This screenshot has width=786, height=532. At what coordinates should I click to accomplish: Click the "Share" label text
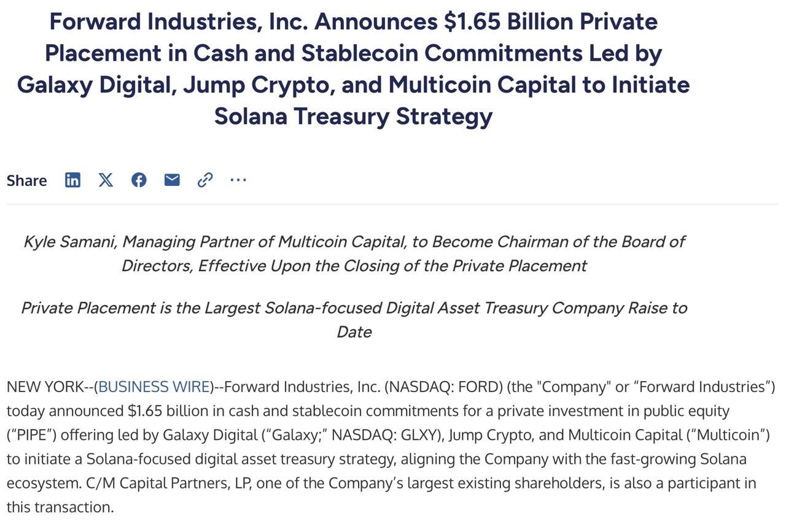click(x=26, y=180)
